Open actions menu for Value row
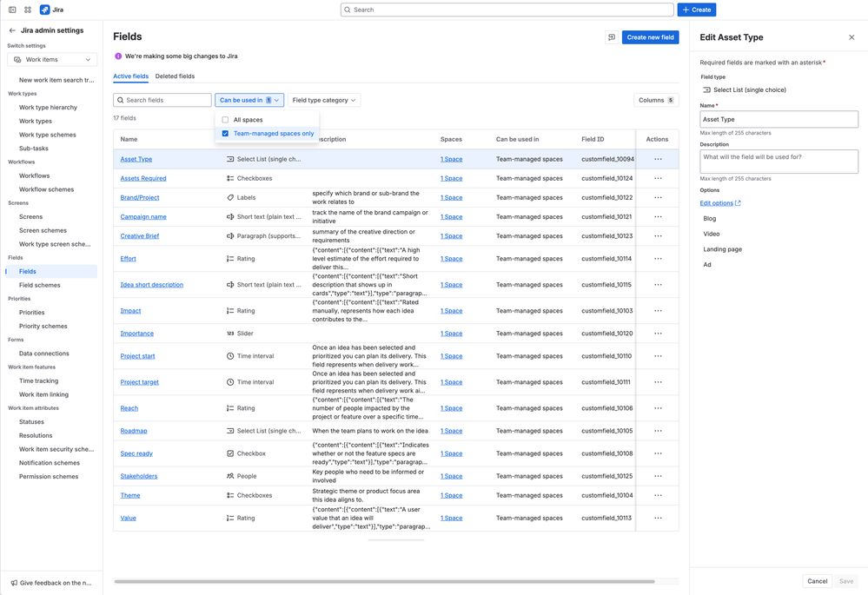 658,518
